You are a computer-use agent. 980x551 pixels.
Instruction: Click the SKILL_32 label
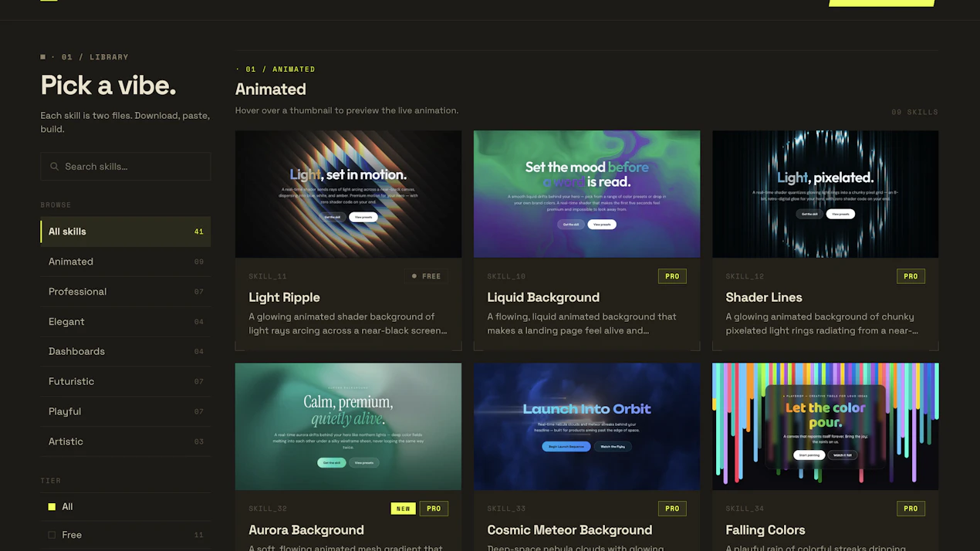coord(268,509)
